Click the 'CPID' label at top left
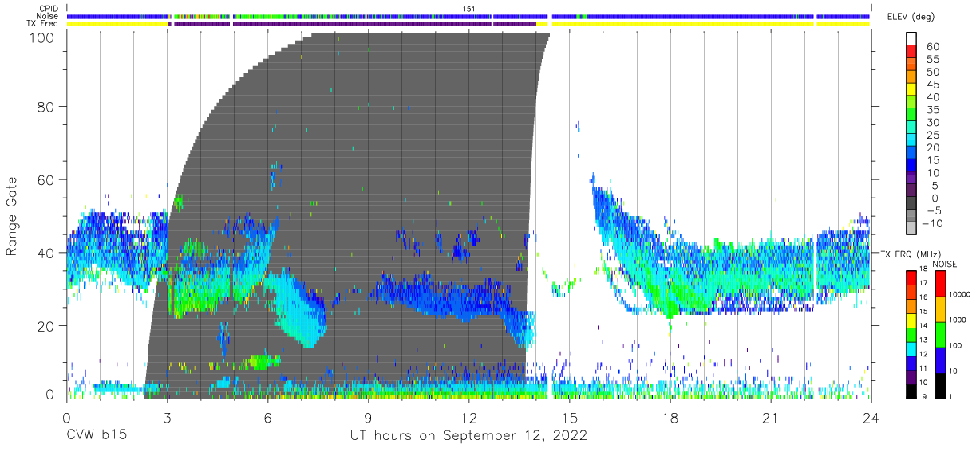 pos(49,9)
